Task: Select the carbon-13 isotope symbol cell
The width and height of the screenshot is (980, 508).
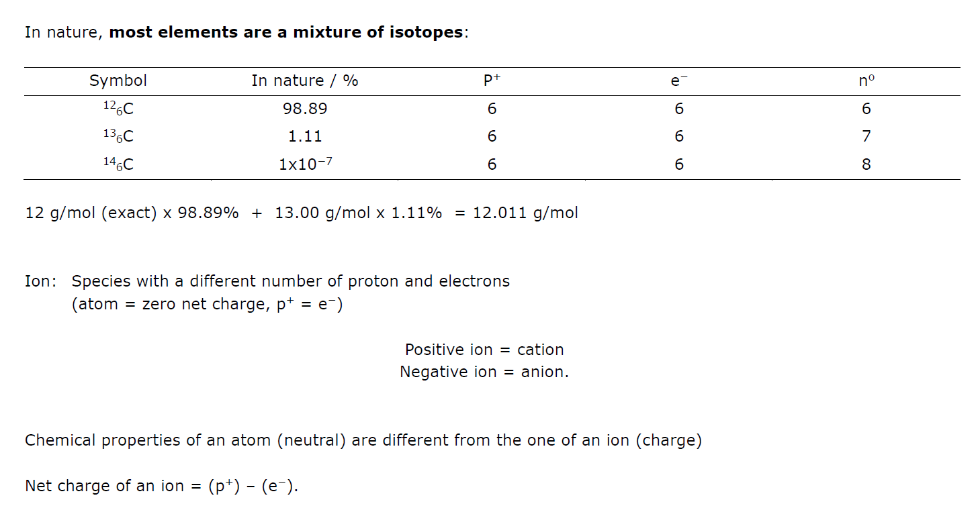Action: [x=118, y=136]
